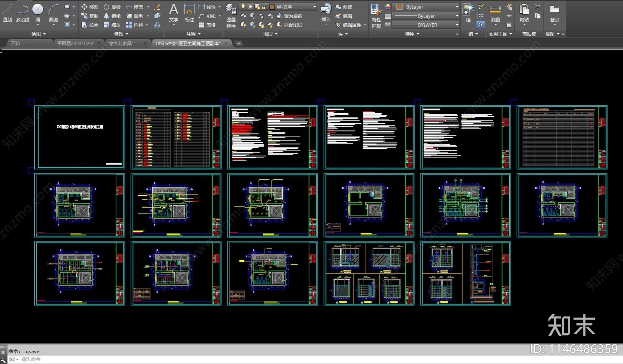This screenshot has width=623, height=364.
Task: Click the Explode tool icon
Action: [x=157, y=16]
